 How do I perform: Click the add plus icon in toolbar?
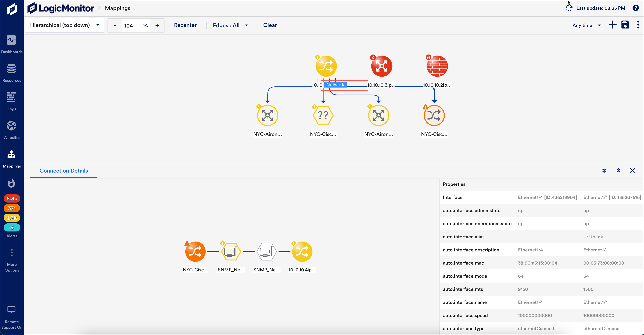point(613,25)
